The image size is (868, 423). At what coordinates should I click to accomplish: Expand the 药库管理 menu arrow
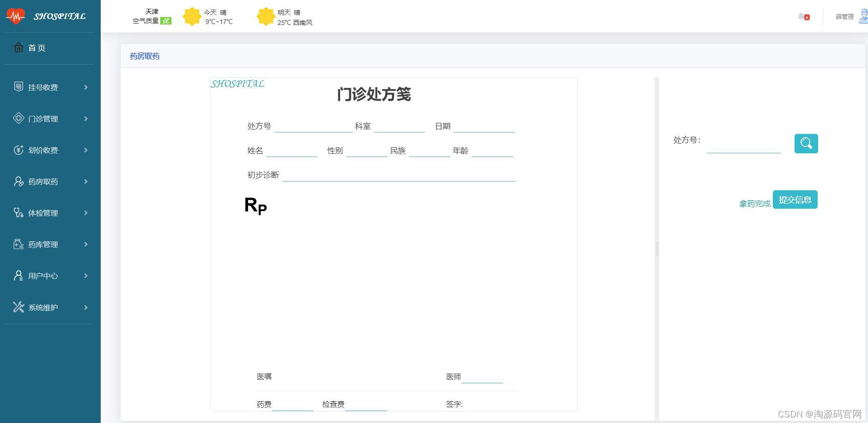pyautogui.click(x=86, y=244)
